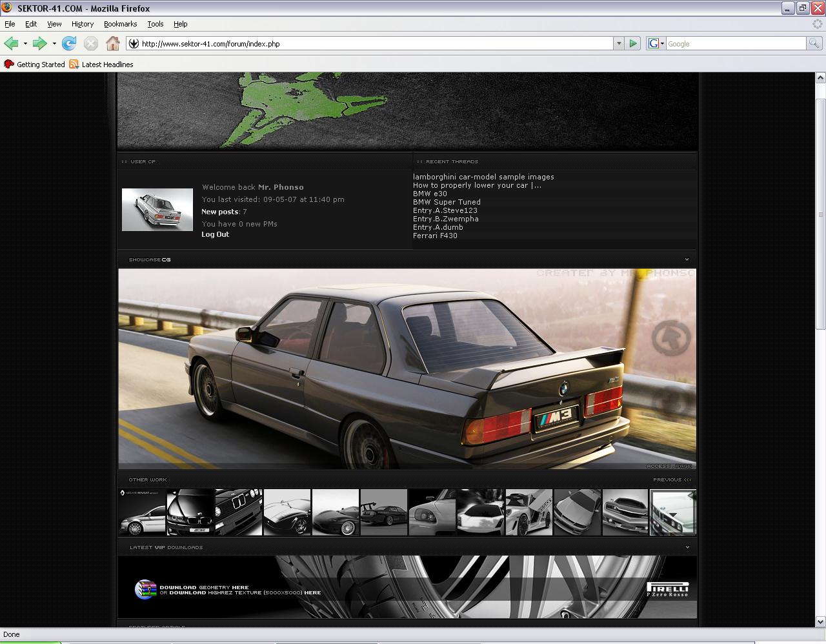Screen dimensions: 826x644
Task: Open the View menu
Action: tap(54, 24)
